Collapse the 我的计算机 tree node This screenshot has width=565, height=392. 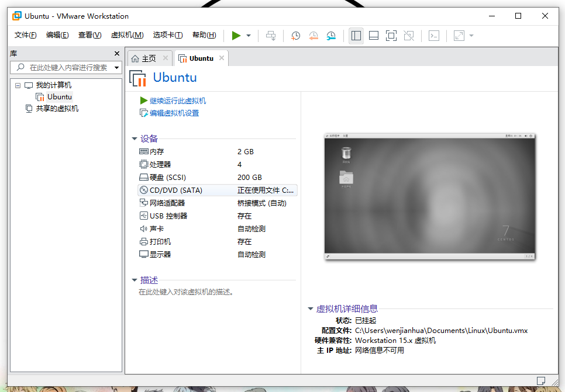(18, 85)
